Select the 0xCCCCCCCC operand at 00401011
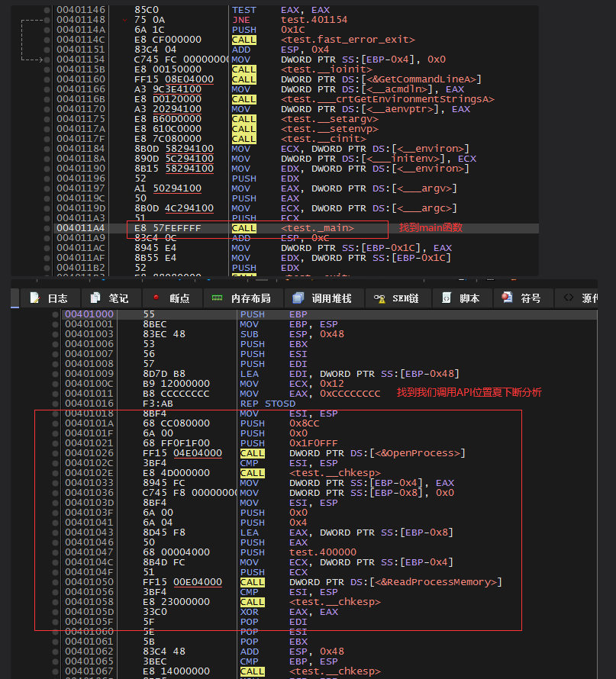The height and width of the screenshot is (679, 616). point(350,394)
